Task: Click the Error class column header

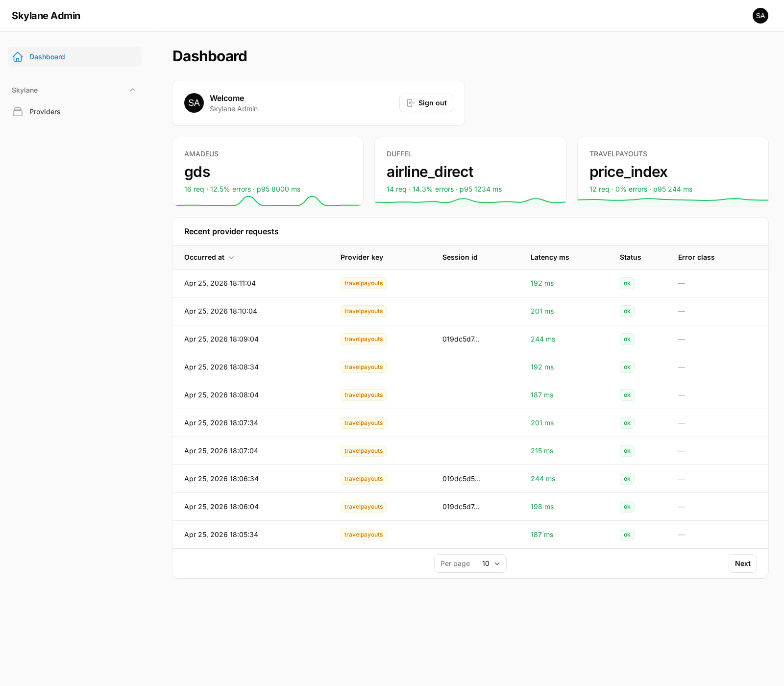Action: (696, 257)
